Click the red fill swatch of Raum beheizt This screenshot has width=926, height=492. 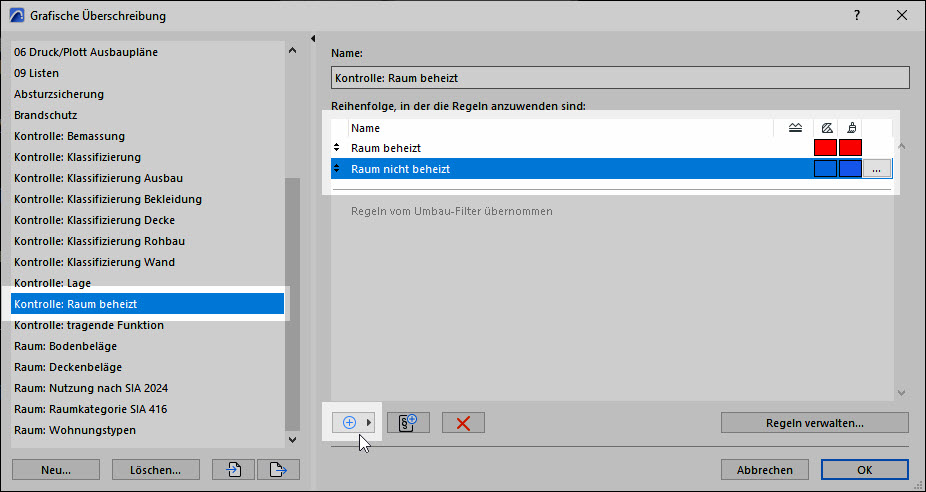tap(825, 148)
